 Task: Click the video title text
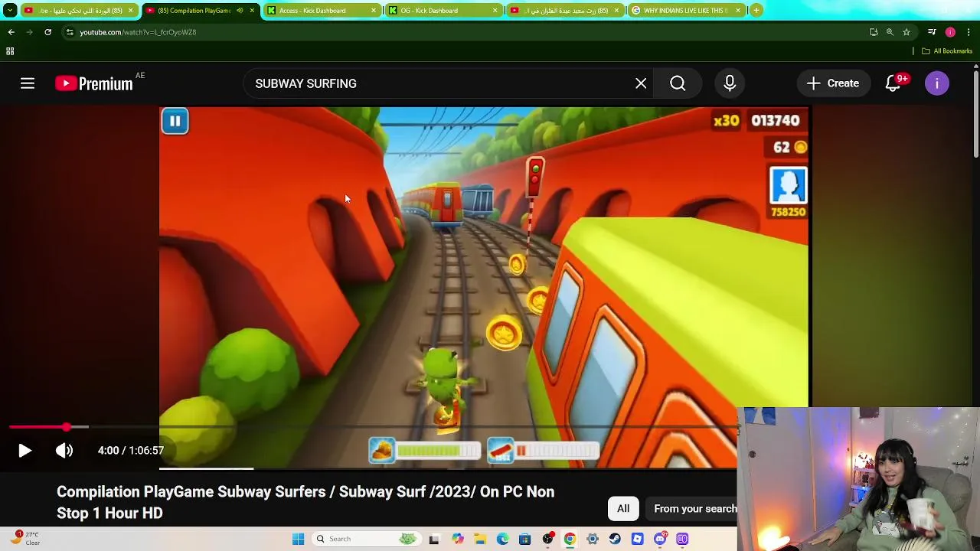pos(305,502)
